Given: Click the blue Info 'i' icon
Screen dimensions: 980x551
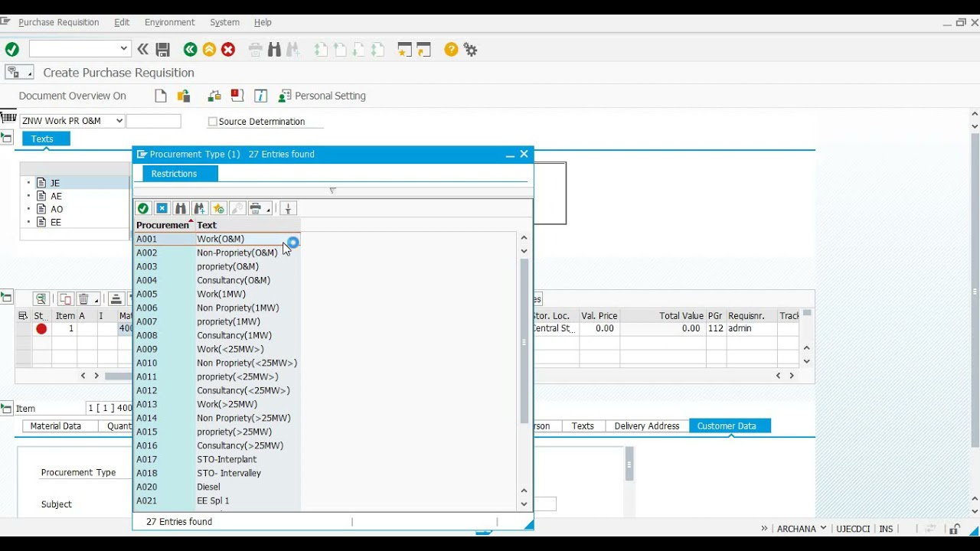Looking at the screenshot, I should [261, 96].
